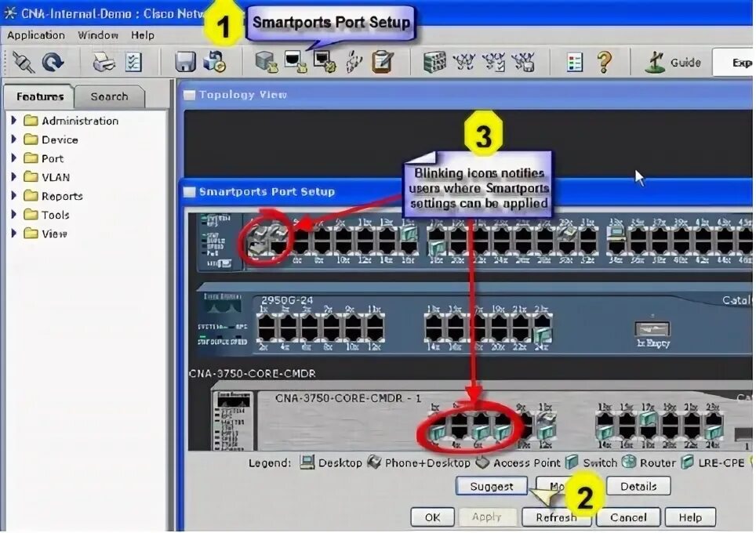The height and width of the screenshot is (533, 756).
Task: Click the Refresh circular-arrow toolbar icon
Action: [x=53, y=62]
